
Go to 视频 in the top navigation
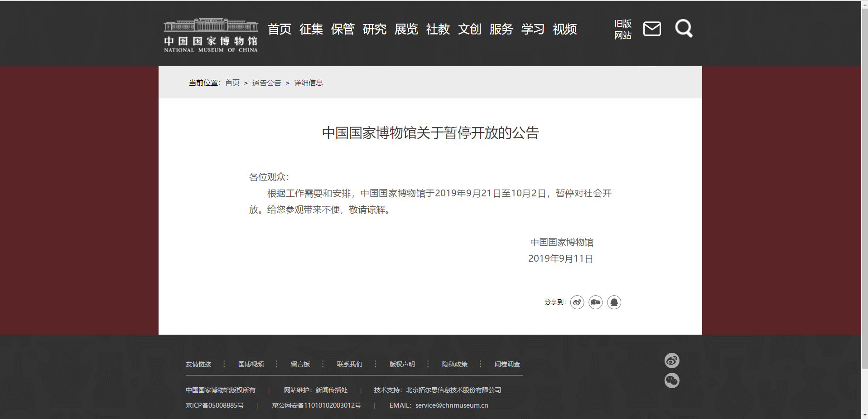[564, 29]
